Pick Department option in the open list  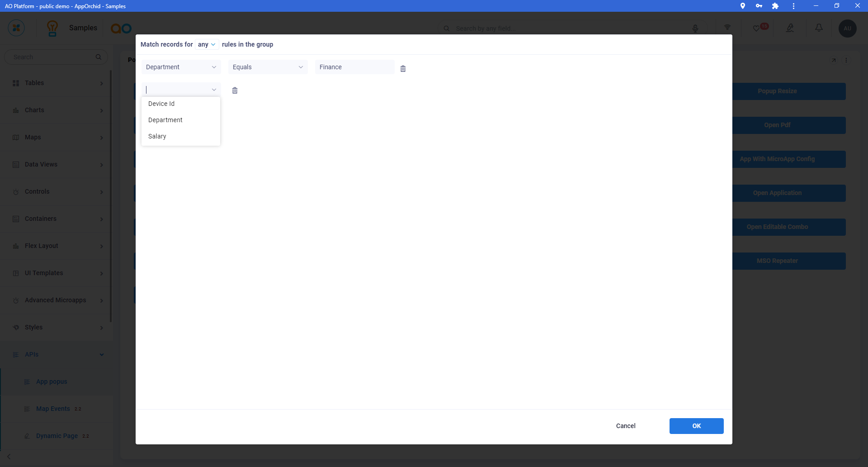click(165, 120)
